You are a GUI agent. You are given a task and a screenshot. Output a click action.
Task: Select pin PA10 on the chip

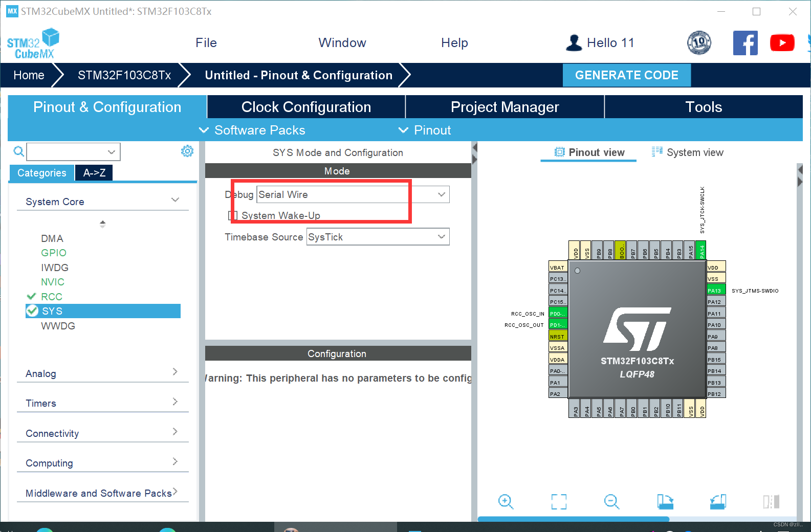[716, 325]
